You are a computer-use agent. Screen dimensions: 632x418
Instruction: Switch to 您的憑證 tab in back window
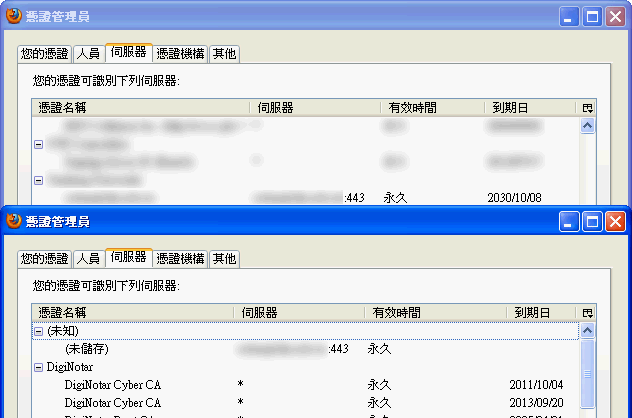[45, 54]
